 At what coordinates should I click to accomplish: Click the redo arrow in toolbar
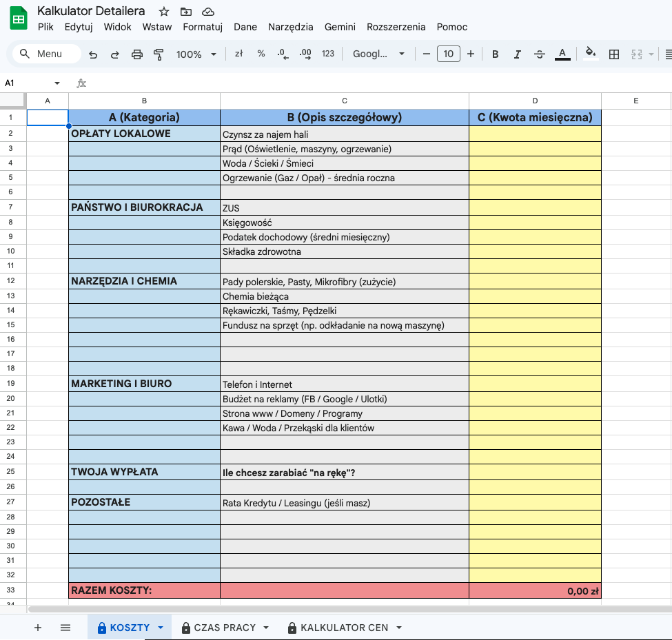click(x=114, y=54)
